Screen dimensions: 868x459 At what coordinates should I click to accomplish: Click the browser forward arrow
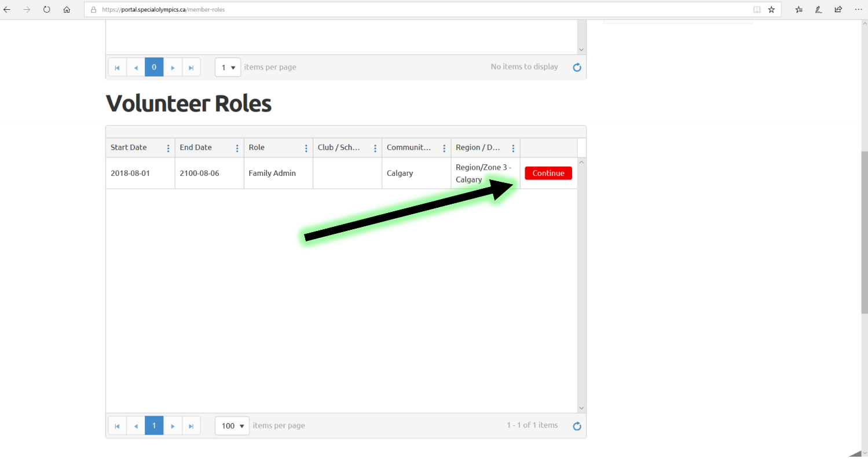coord(27,9)
